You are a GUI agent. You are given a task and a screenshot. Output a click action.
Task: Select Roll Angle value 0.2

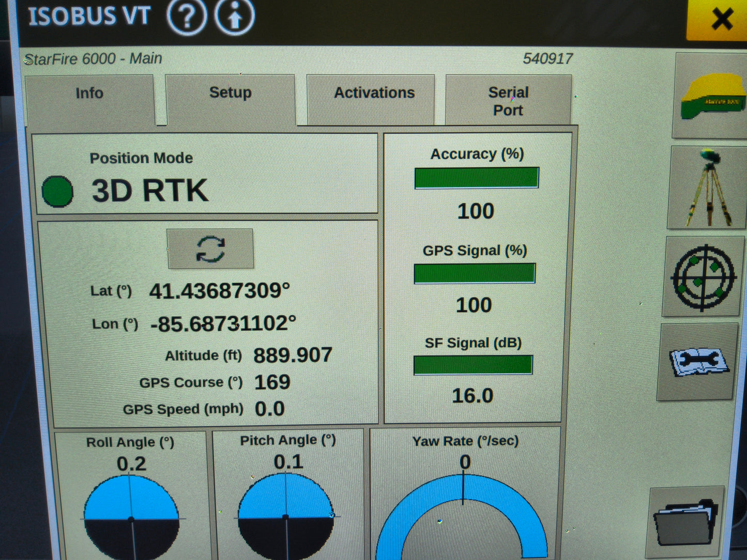(131, 463)
